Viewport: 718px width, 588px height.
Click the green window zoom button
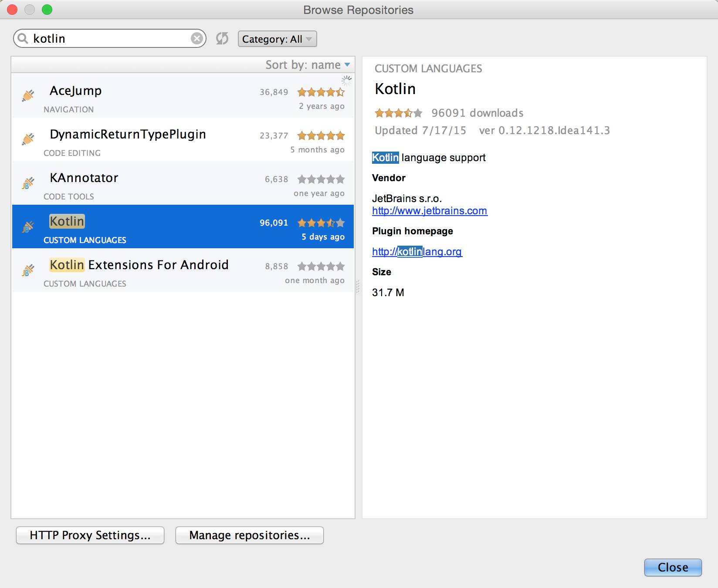47,10
